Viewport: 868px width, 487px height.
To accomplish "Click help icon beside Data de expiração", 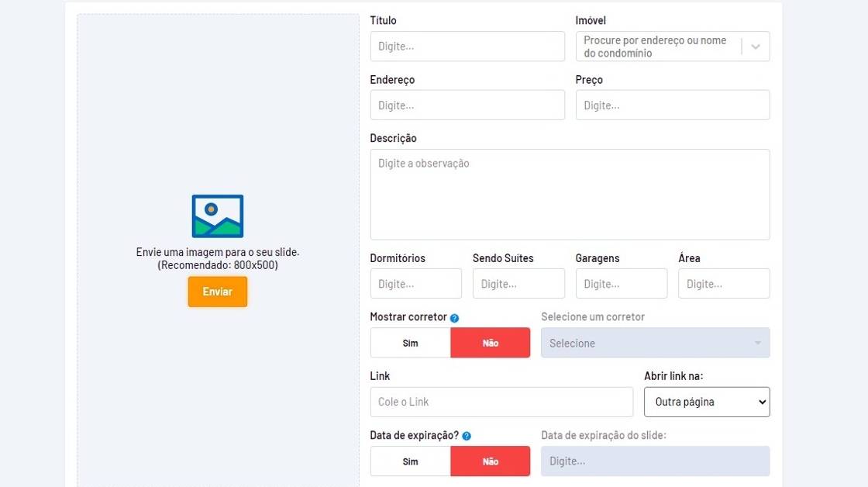I will [467, 436].
